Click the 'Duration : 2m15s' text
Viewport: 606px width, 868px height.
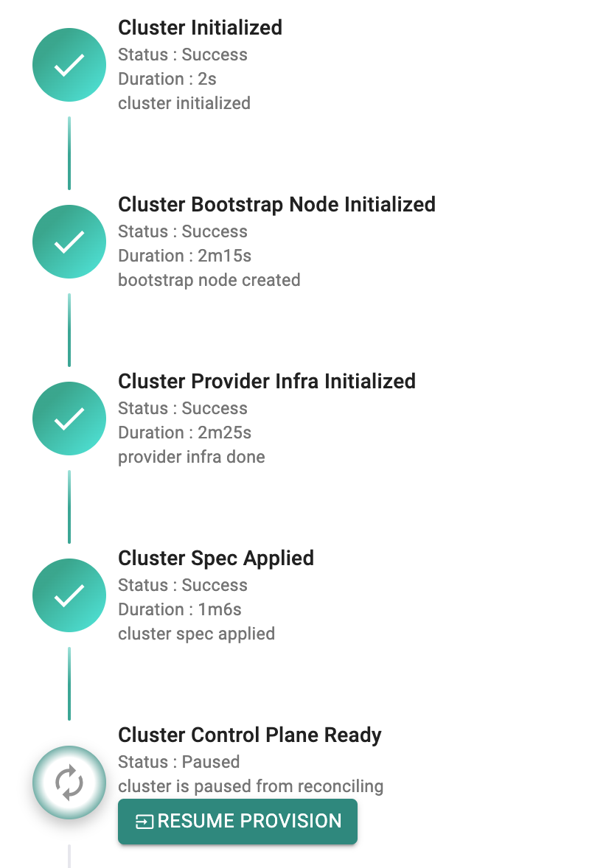184,256
